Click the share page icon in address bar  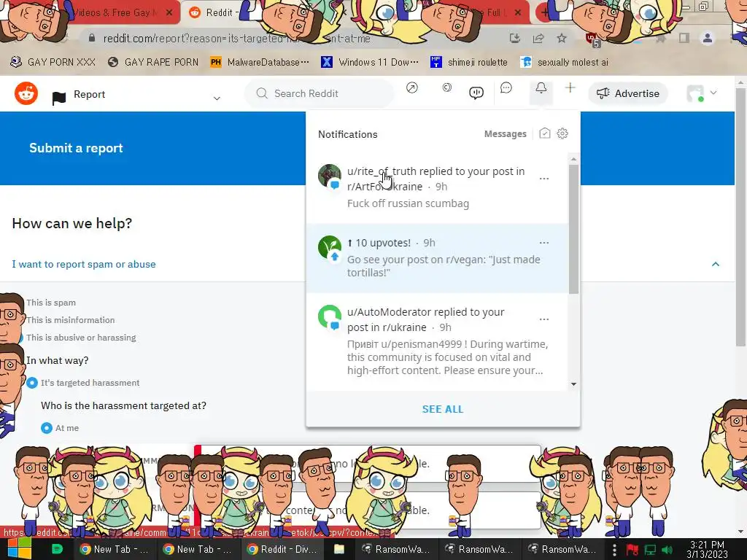tap(538, 38)
